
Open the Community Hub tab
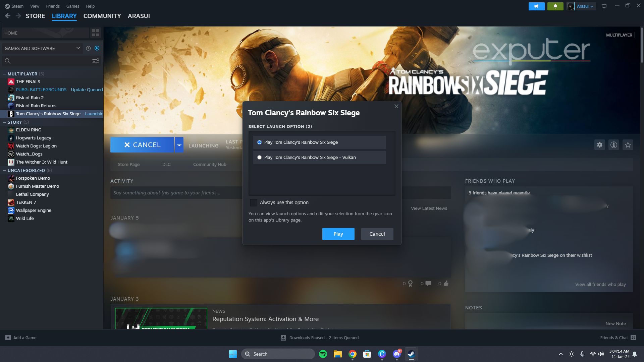click(209, 165)
